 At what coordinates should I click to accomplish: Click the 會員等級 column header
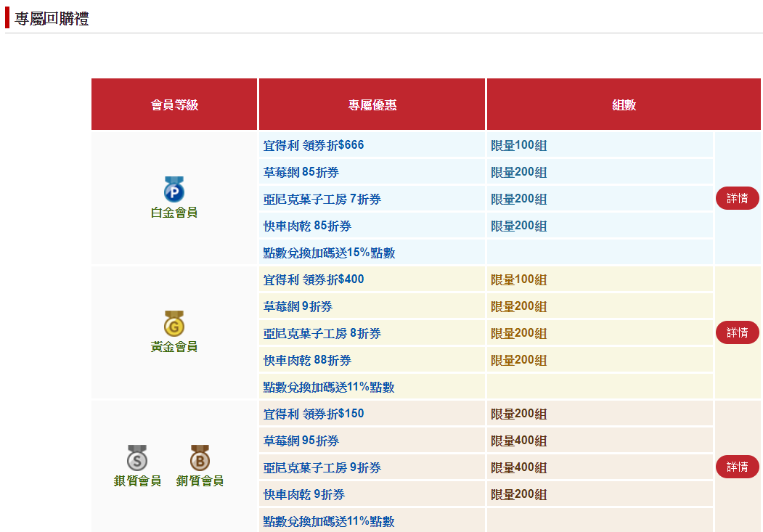(x=174, y=105)
